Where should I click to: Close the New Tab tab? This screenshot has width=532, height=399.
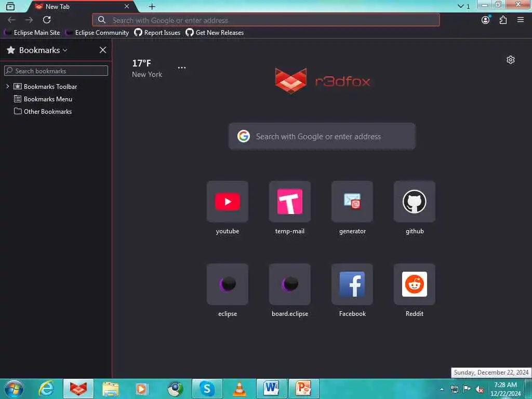[x=127, y=6]
